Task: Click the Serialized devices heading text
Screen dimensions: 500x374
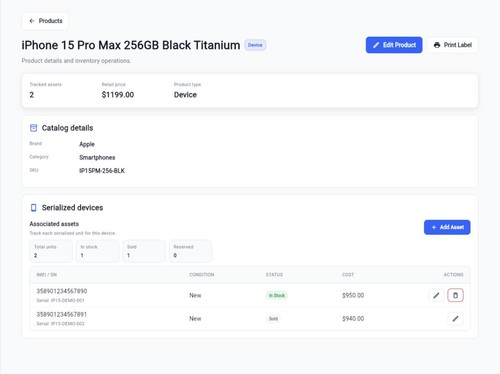Action: (72, 208)
